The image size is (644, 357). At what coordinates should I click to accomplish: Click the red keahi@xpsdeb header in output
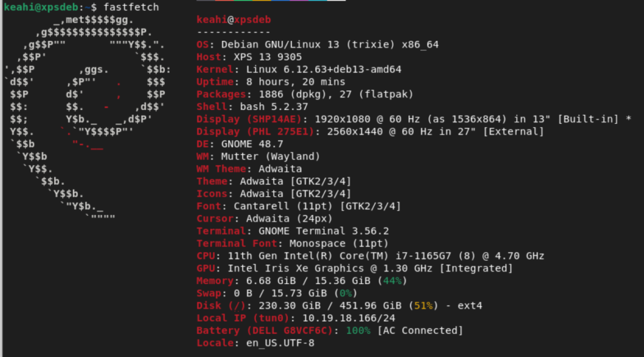click(233, 19)
